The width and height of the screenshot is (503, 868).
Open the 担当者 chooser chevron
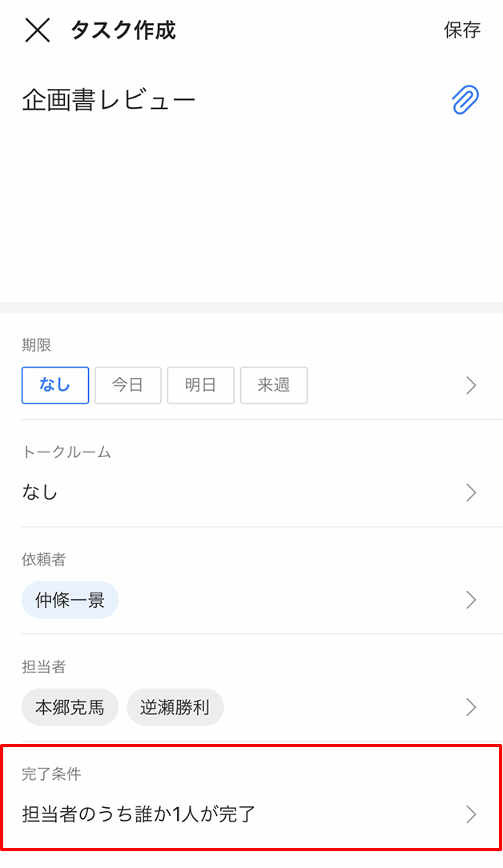[x=471, y=707]
